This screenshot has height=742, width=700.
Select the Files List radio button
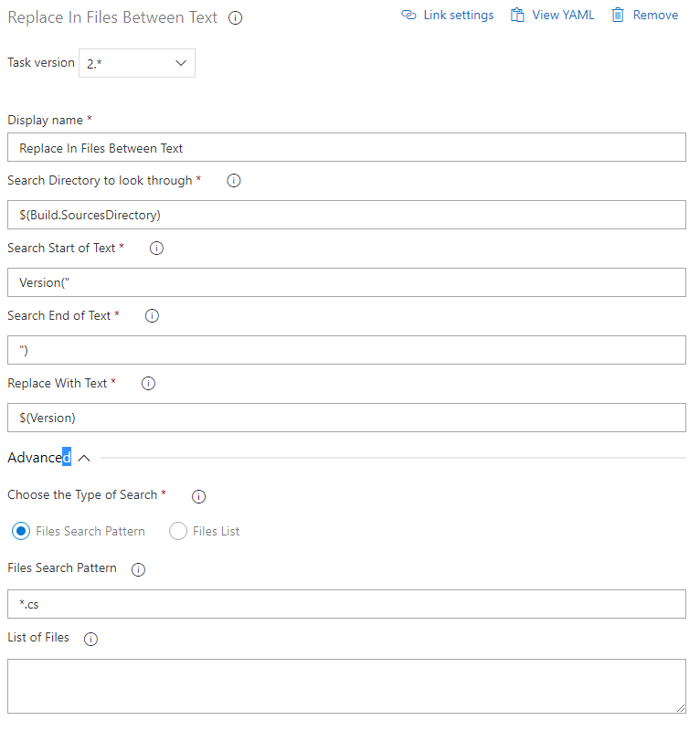(x=177, y=531)
